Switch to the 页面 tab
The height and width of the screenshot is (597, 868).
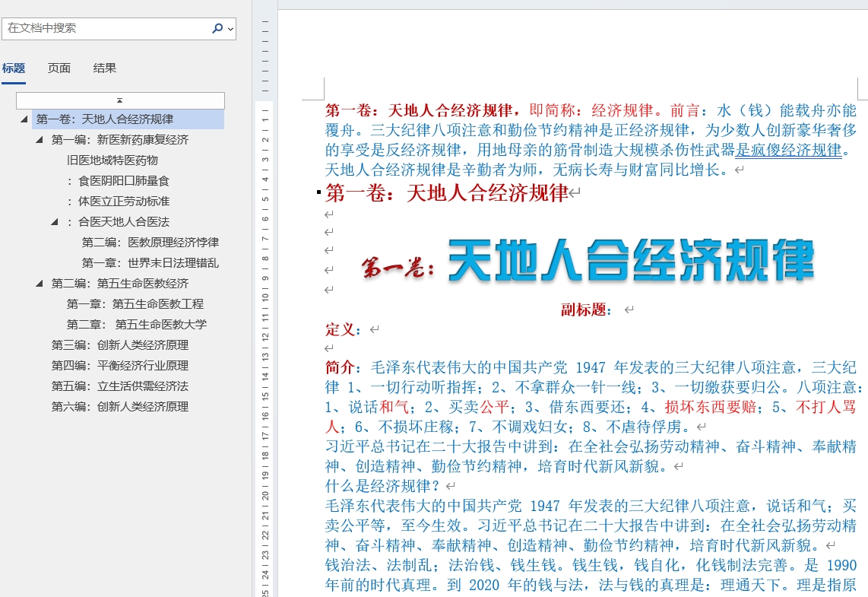[x=59, y=68]
